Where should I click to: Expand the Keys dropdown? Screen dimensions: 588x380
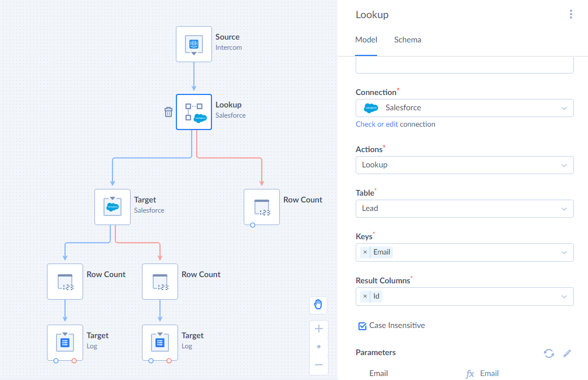tap(564, 252)
